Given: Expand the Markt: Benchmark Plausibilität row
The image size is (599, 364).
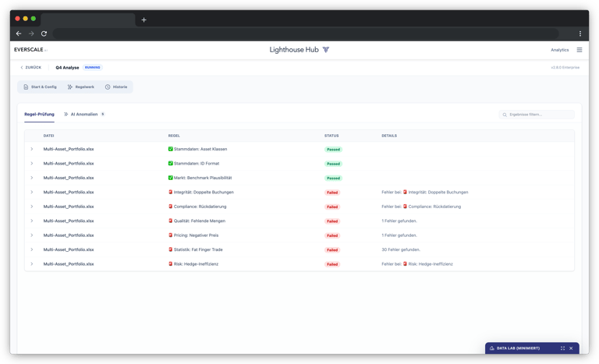Looking at the screenshot, I should pos(32,178).
